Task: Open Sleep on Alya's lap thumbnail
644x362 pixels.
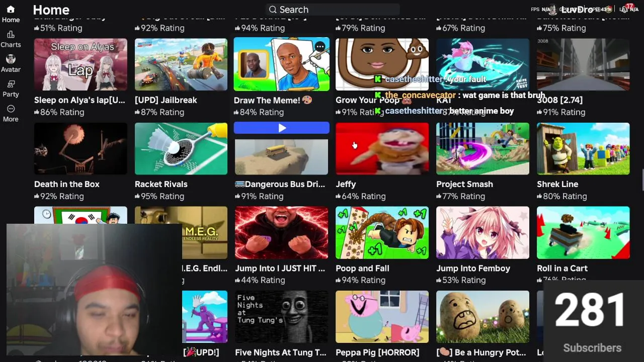Action: (x=80, y=65)
